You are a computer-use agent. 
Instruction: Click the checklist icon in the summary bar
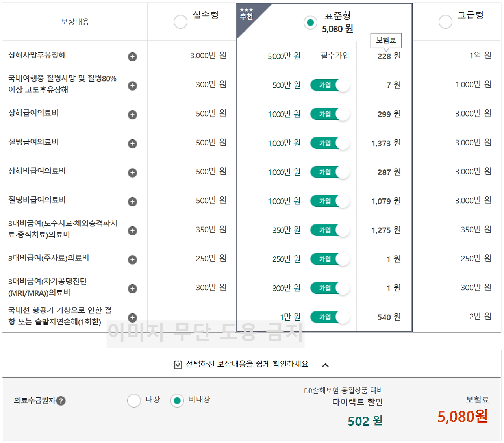pos(178,364)
